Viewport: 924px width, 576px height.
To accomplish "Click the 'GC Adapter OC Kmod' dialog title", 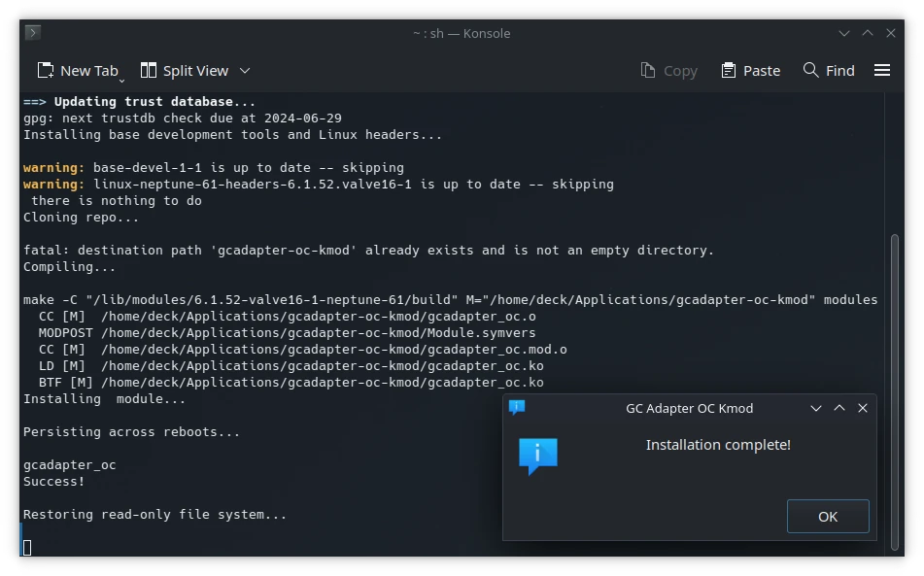I will coord(690,408).
